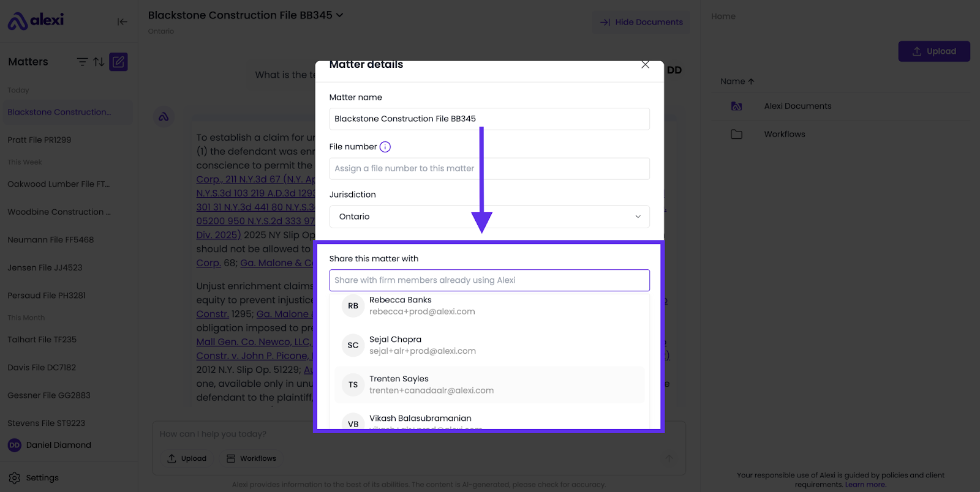Click TS avatar for Trenten Sayles
This screenshot has height=492, width=980.
(353, 385)
